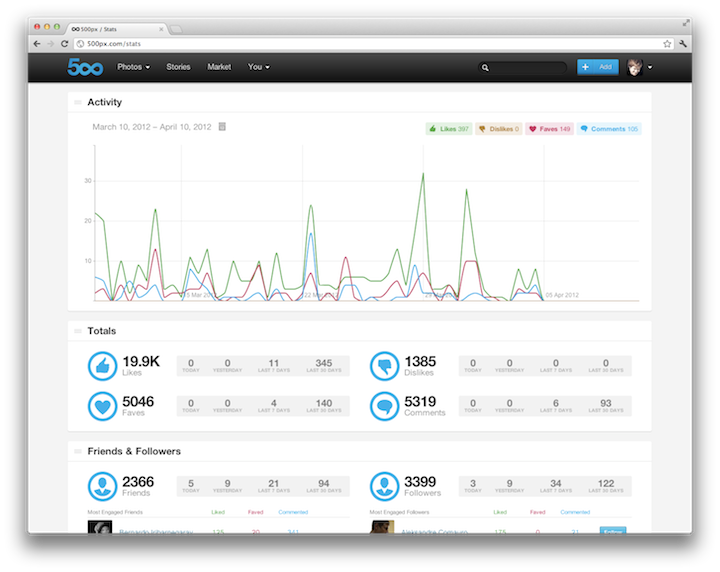This screenshot has height=572, width=720.
Task: Click the 140 faves last 30 days value
Action: (x=324, y=403)
